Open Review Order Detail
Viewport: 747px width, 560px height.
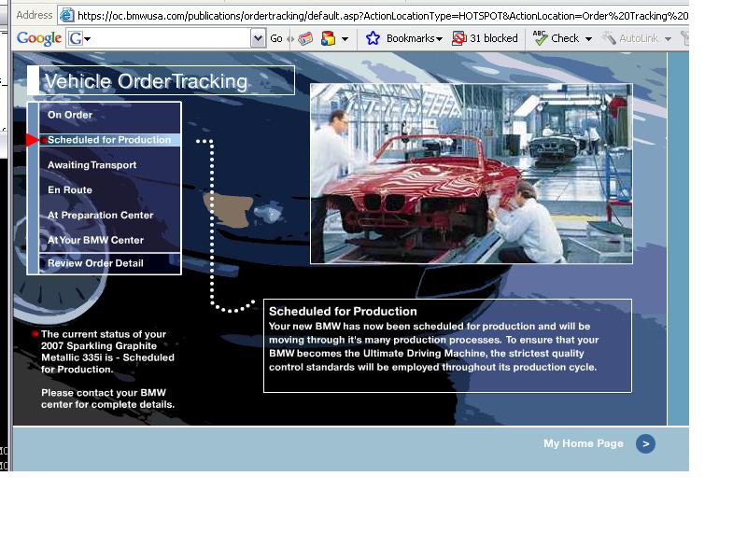[95, 263]
